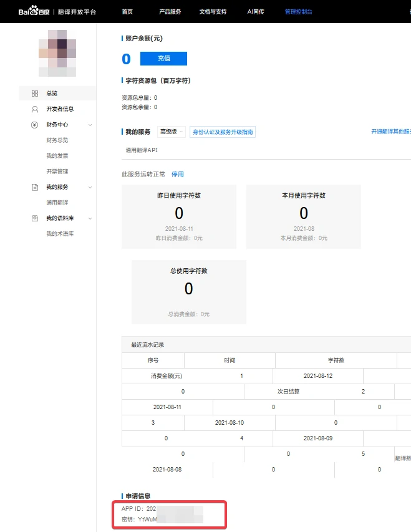Image resolution: width=411 pixels, height=532 pixels.
Task: Collapse the 财务中心 chevron
Action: (90, 125)
